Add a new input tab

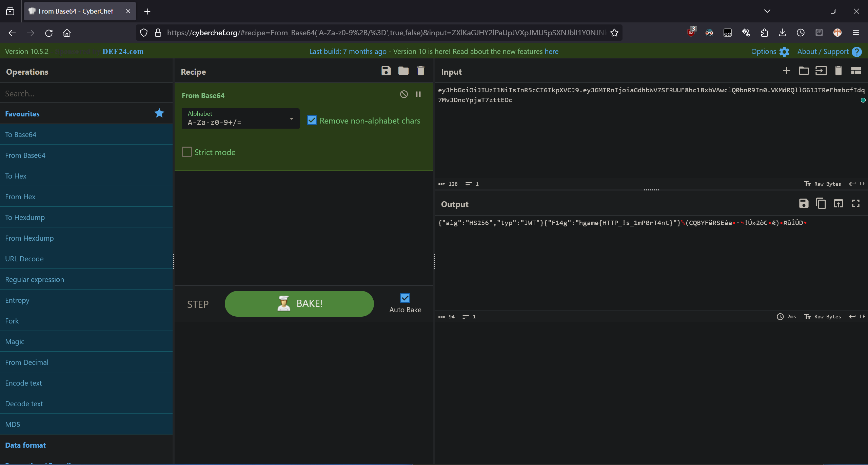[x=786, y=71]
